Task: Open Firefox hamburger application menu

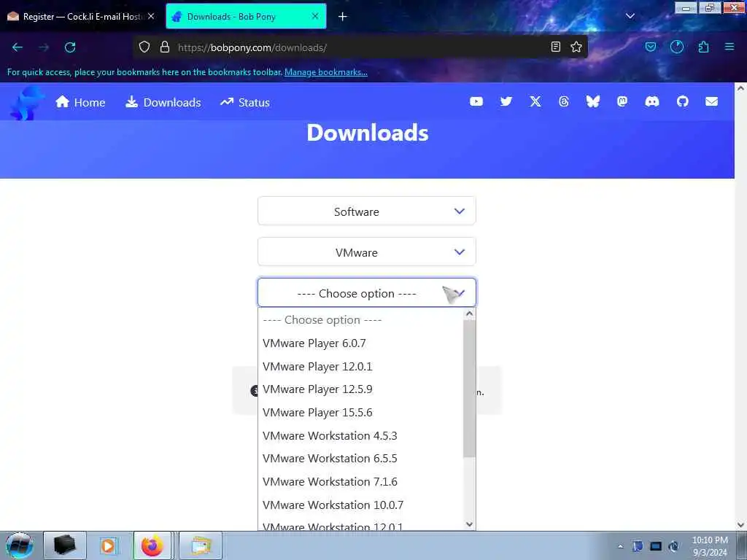Action: click(x=729, y=47)
